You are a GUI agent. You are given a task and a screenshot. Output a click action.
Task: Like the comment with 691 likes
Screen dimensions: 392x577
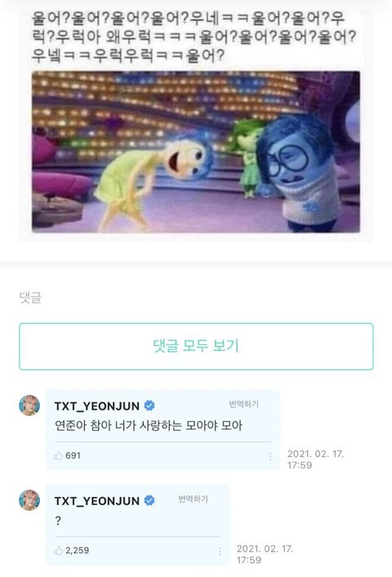click(x=59, y=456)
